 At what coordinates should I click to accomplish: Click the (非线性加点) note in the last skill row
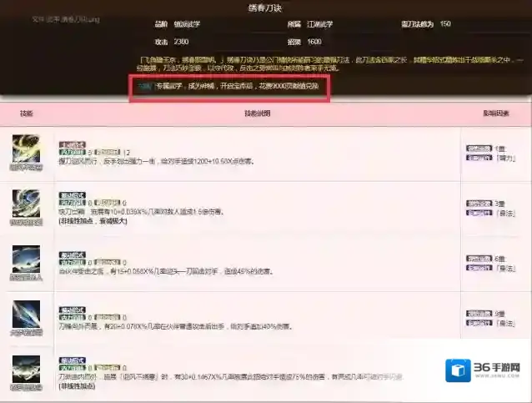77,386
